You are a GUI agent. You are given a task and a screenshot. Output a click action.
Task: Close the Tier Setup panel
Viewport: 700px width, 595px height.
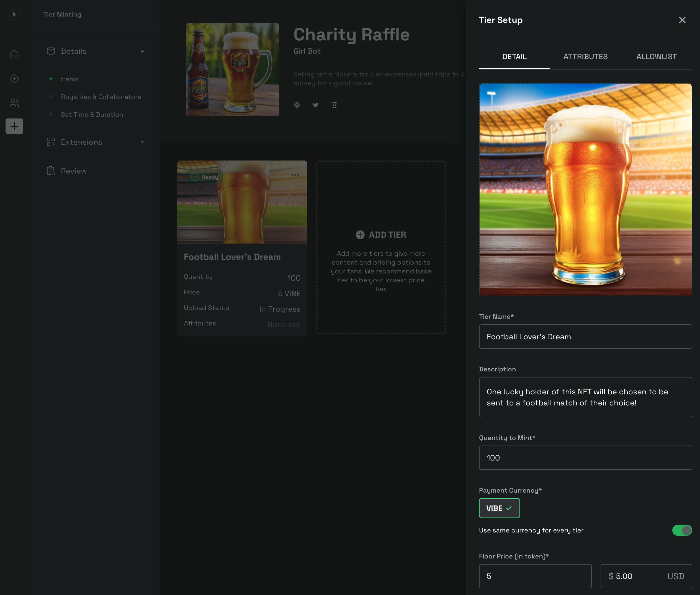tap(682, 20)
